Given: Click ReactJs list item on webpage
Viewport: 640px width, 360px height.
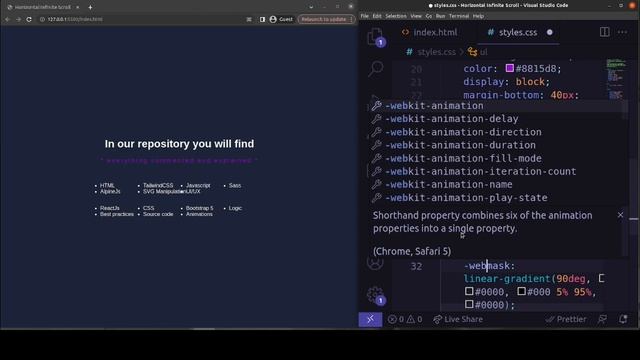Looking at the screenshot, I should click(x=110, y=208).
